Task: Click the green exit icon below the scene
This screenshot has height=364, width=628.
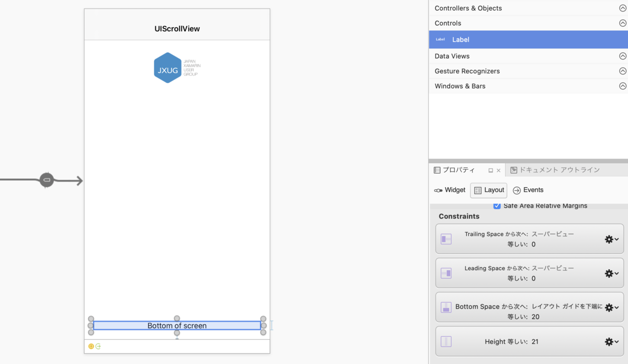Action: point(98,346)
